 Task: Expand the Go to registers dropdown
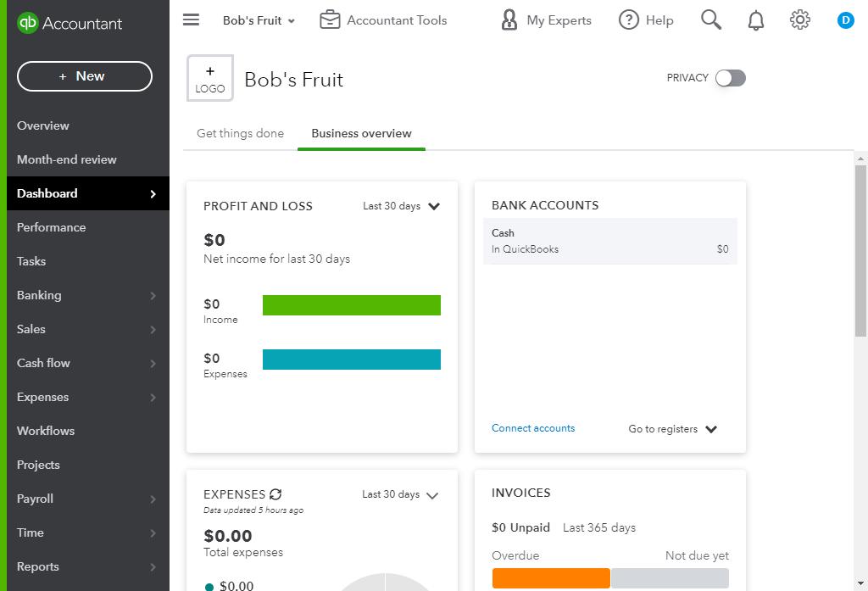coord(672,429)
